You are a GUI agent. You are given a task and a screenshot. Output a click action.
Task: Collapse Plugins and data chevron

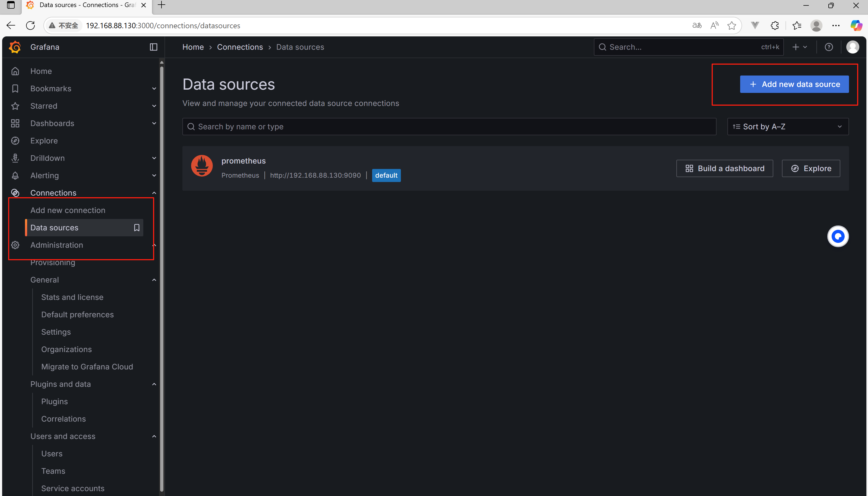tap(154, 384)
